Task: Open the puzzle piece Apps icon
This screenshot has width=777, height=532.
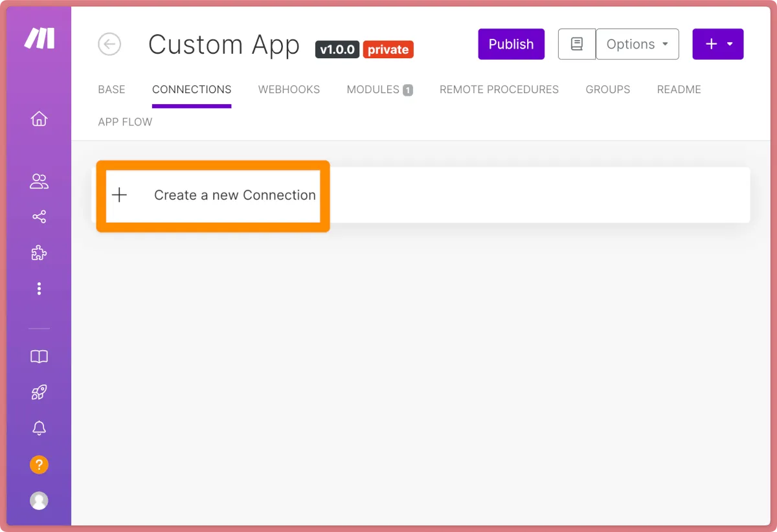Action: tap(39, 252)
